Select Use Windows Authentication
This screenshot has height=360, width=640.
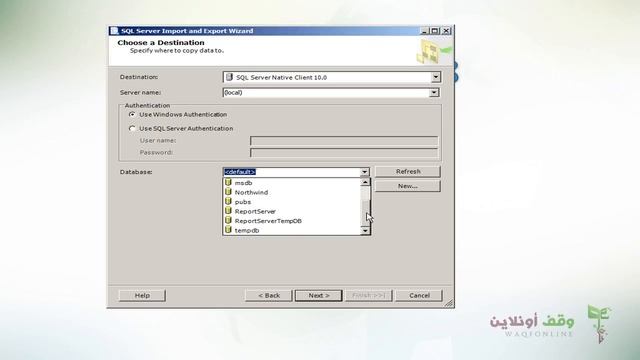(x=132, y=115)
